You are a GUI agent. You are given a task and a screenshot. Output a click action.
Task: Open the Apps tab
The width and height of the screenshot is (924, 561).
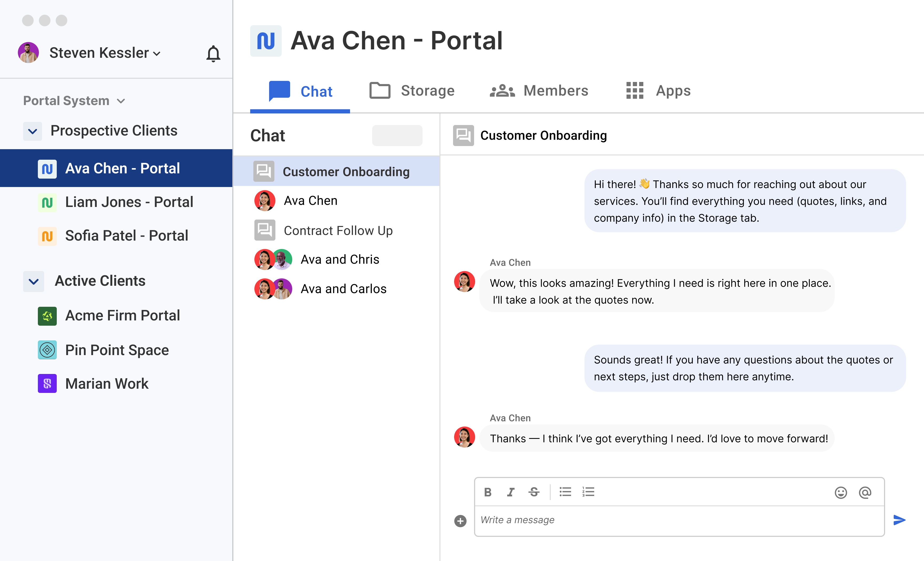click(659, 91)
